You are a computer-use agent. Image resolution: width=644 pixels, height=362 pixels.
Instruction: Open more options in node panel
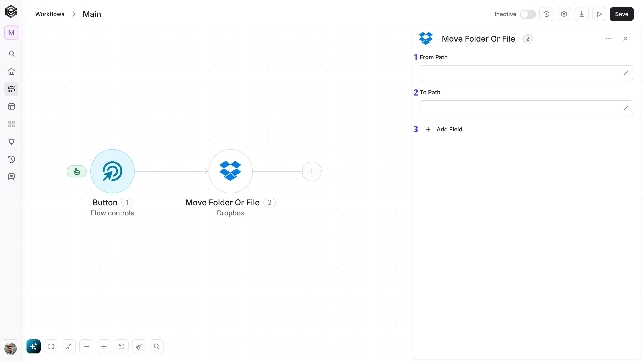pyautogui.click(x=608, y=39)
